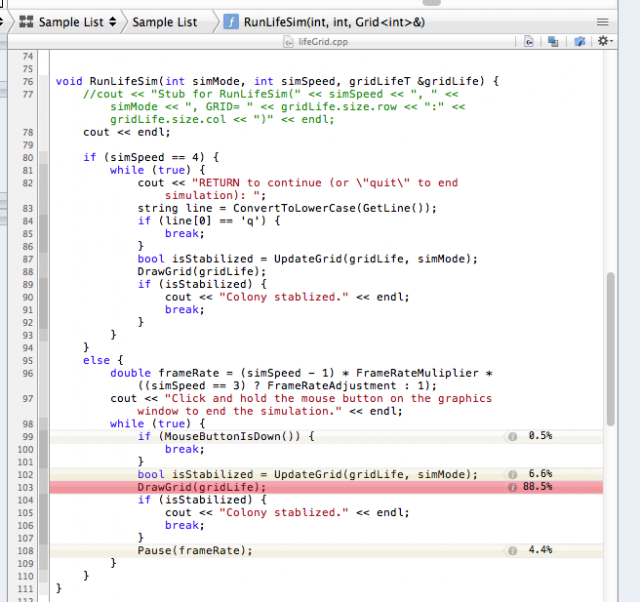Click the blue function icon beside RunLifeSim
Screen dimensions: 640x602
click(231, 22)
